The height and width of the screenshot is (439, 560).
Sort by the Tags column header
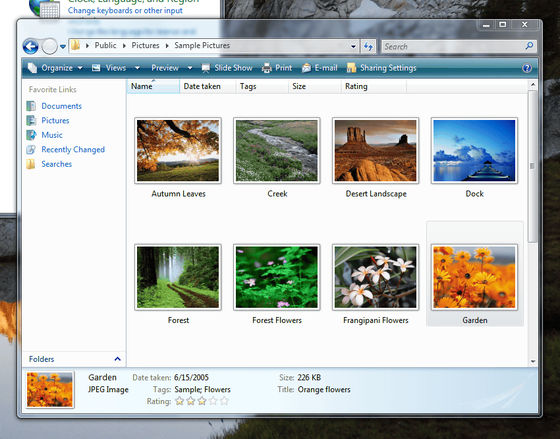[x=262, y=86]
